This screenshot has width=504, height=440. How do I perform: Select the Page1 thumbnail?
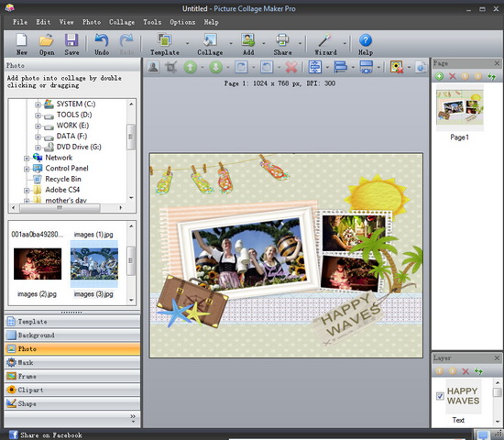coord(460,107)
